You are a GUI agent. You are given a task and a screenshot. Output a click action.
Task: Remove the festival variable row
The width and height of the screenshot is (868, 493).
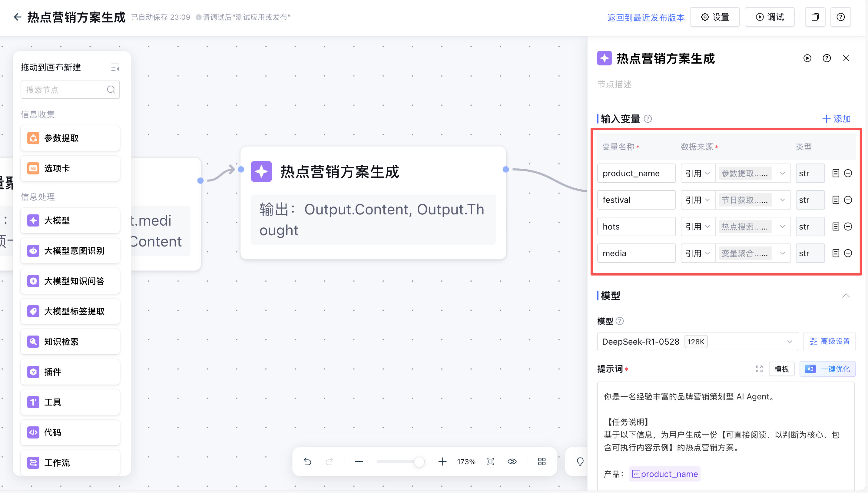848,200
